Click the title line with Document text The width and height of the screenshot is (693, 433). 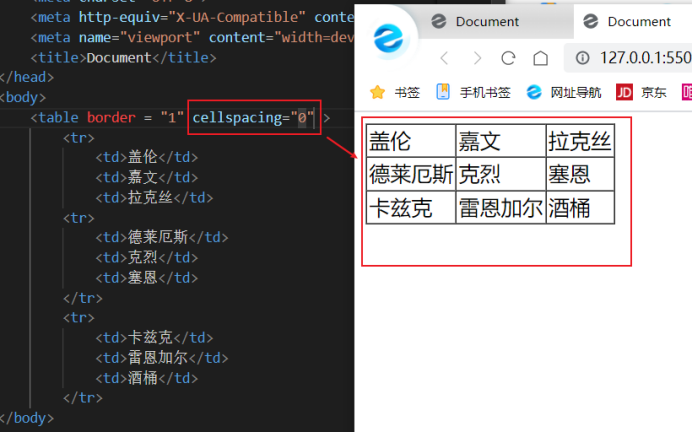[123, 57]
